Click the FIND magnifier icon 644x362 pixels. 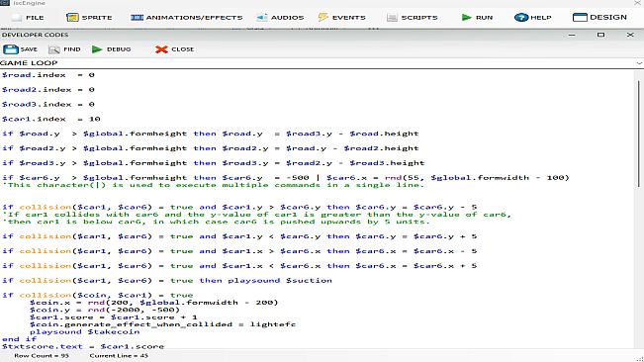pyautogui.click(x=53, y=49)
